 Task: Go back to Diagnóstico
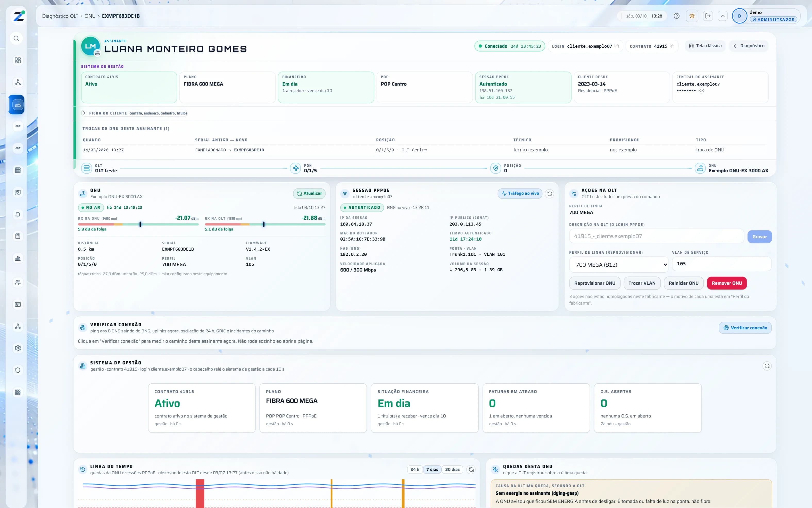tap(749, 46)
